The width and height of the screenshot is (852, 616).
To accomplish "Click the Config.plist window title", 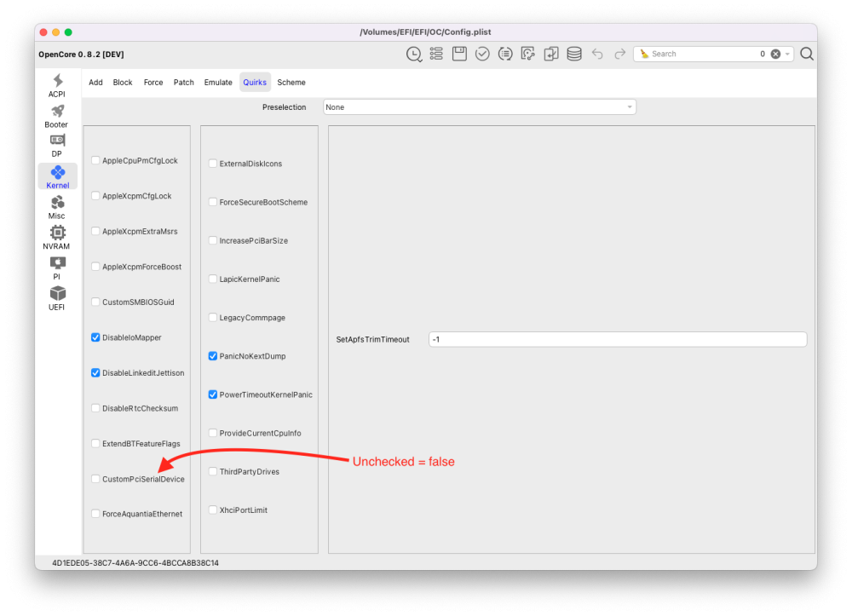I will pos(425,32).
